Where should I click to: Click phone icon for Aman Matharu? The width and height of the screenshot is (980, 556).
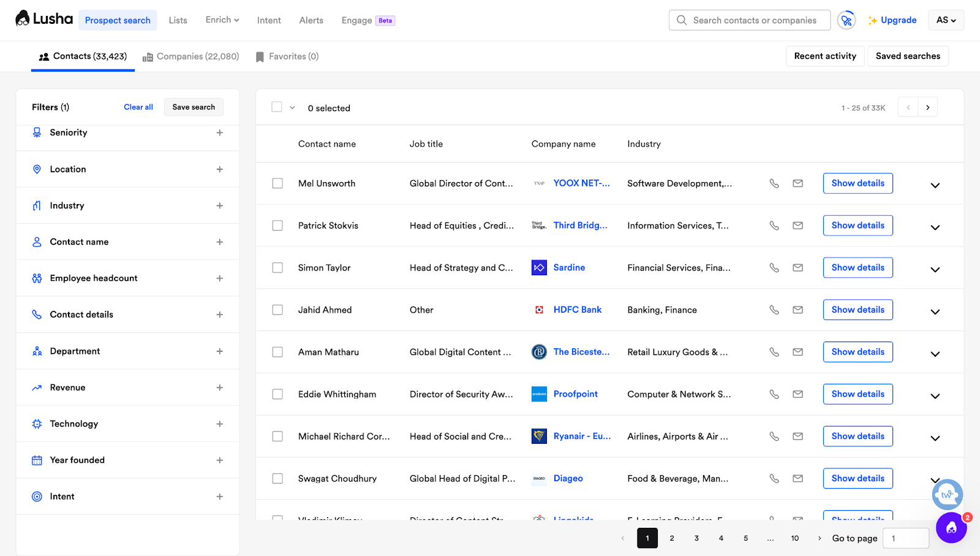click(774, 352)
